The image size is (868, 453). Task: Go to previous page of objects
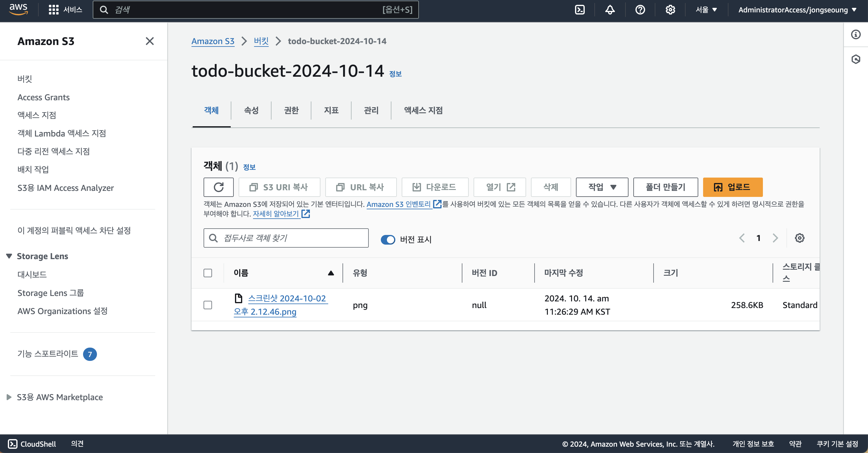click(742, 238)
